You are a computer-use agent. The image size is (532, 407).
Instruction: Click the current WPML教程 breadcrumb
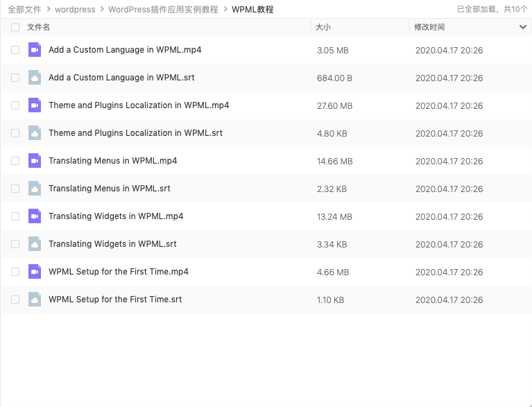coord(252,10)
